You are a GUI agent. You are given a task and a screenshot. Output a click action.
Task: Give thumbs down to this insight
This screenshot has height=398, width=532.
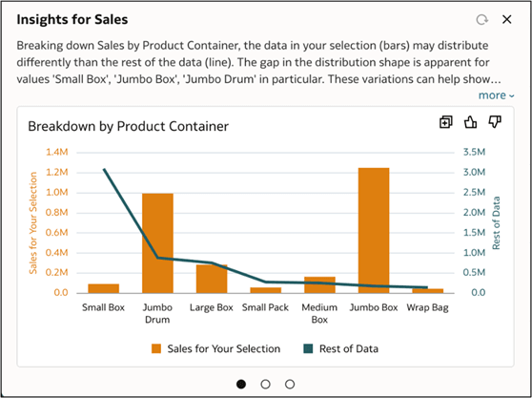(x=495, y=122)
